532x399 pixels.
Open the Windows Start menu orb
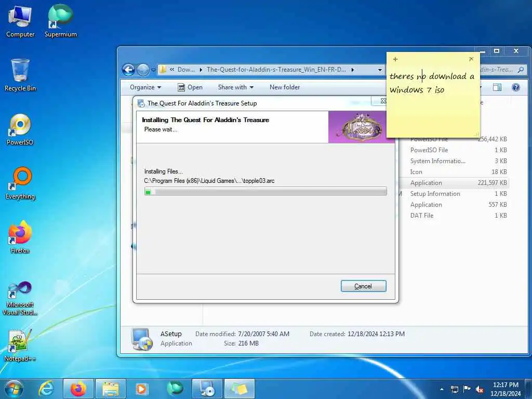[x=14, y=389]
